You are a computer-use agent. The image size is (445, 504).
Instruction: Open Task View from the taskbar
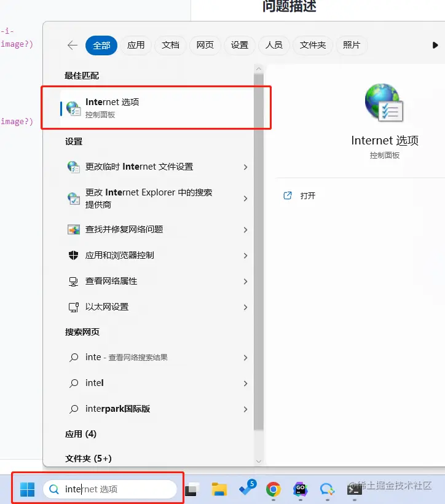pos(191,489)
